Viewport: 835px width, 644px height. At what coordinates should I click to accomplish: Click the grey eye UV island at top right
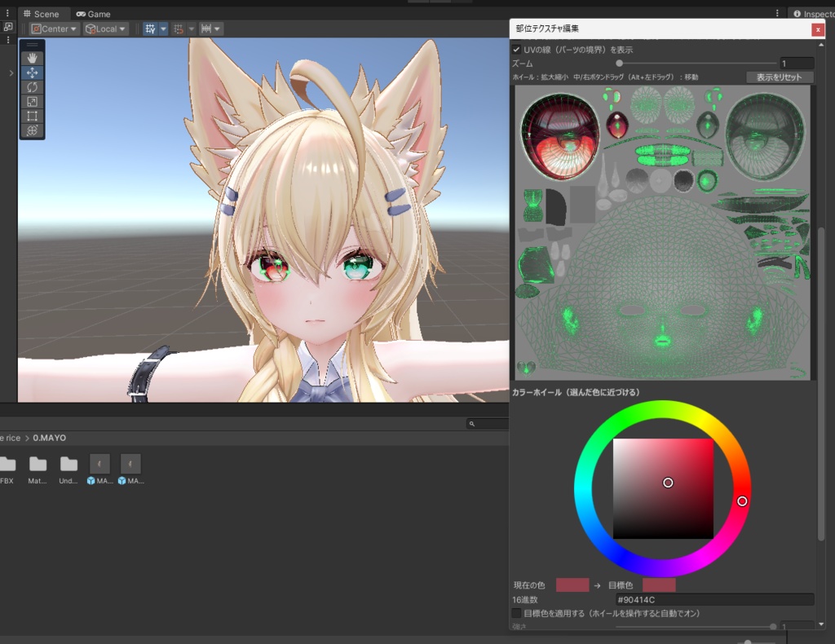765,136
